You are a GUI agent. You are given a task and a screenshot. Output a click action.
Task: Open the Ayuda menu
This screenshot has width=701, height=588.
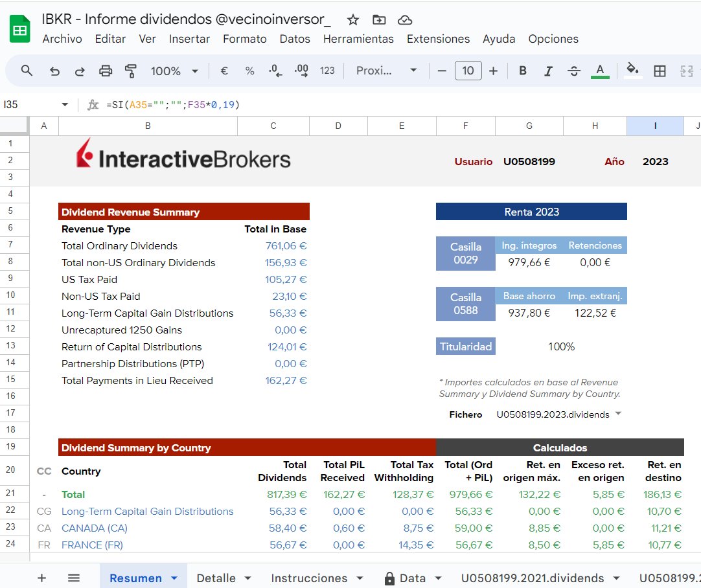coord(499,39)
